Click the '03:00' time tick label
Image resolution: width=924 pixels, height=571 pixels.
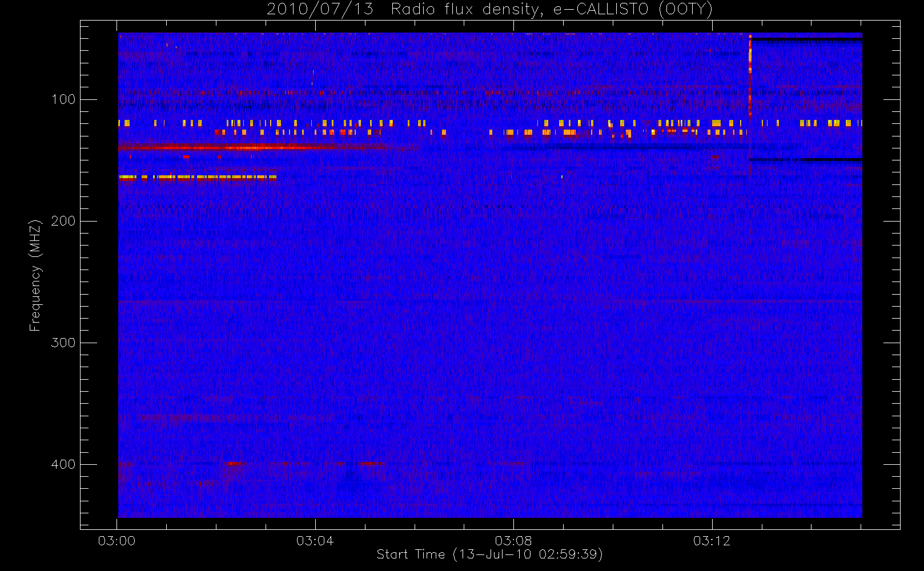pos(116,541)
